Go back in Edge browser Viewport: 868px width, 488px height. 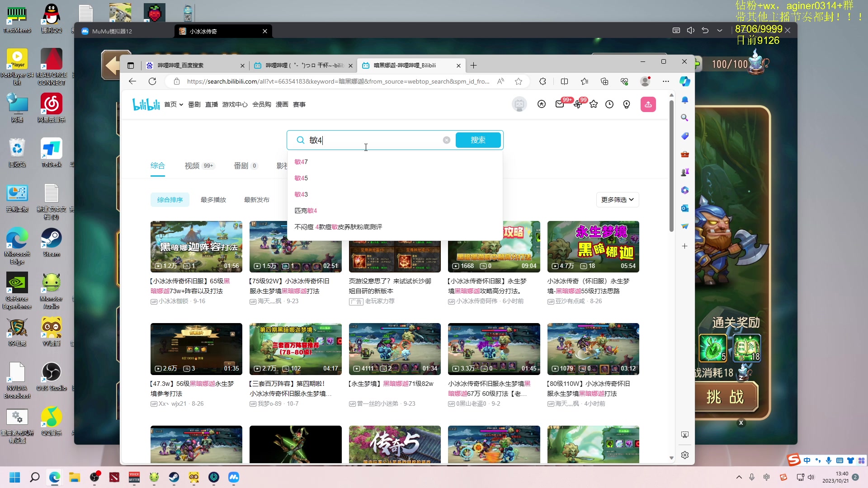(132, 81)
